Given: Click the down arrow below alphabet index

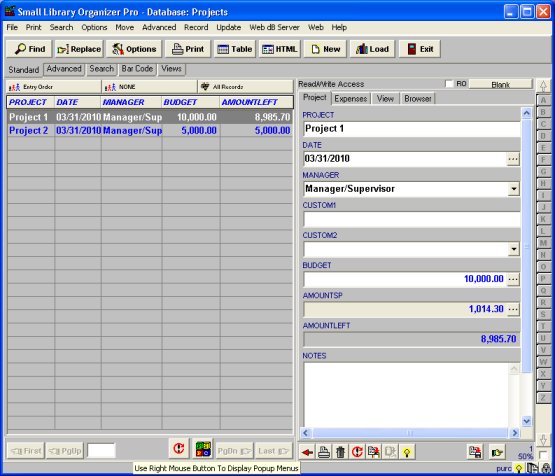Looking at the screenshot, I should point(543,440).
